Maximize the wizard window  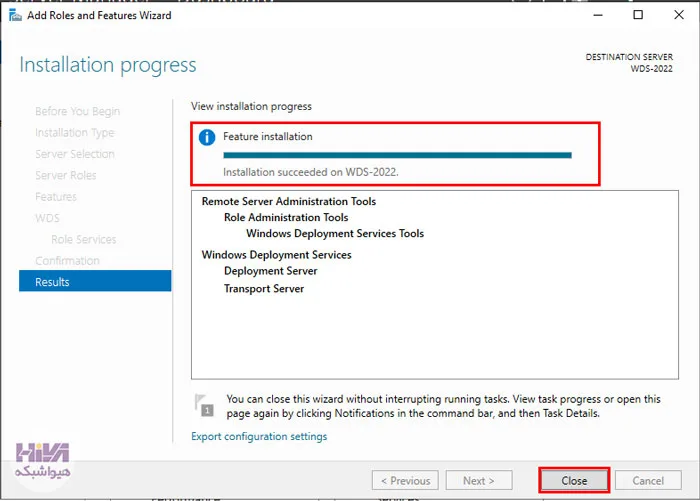tap(638, 15)
